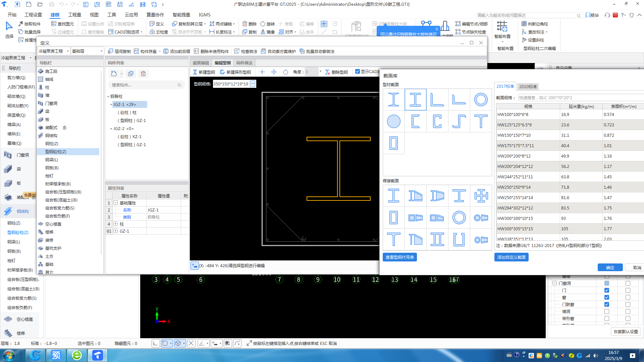Viewport: 644px width, 362px height.
Task: Switch to the 截面编辑 tab
Action: [x=201, y=63]
